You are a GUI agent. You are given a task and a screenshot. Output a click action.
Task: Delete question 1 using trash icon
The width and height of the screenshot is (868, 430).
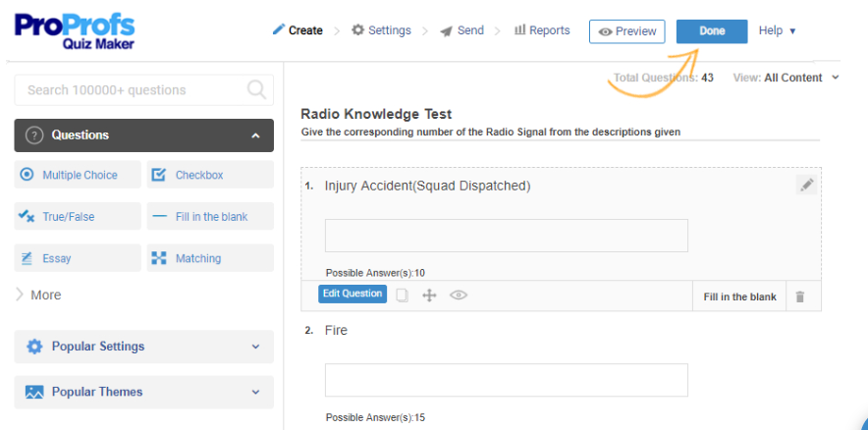pos(799,296)
